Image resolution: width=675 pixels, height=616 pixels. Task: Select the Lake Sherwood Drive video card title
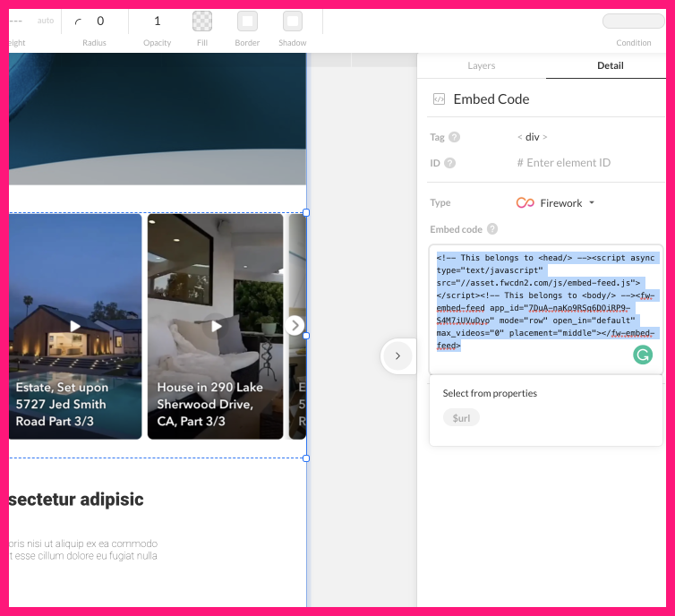[209, 404]
